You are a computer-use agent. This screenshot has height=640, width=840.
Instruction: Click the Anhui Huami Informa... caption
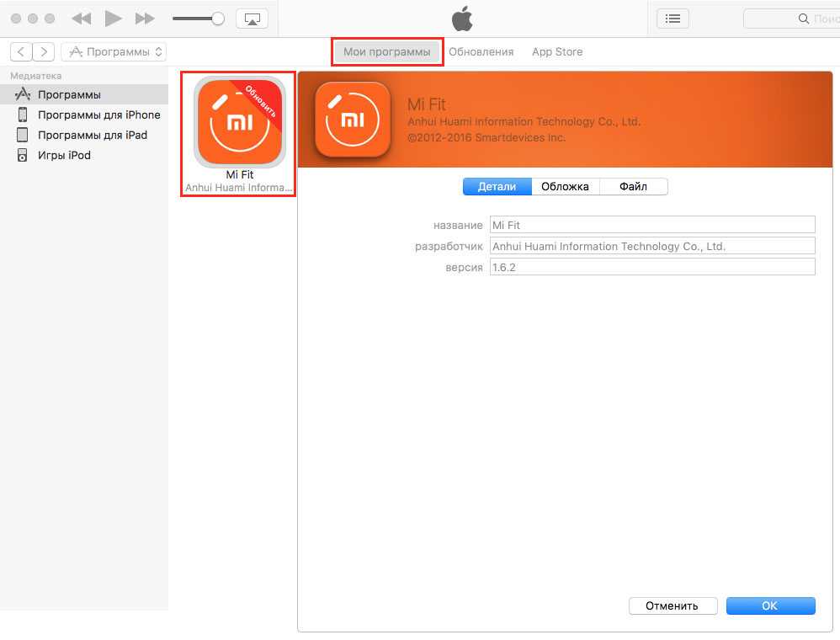point(238,188)
